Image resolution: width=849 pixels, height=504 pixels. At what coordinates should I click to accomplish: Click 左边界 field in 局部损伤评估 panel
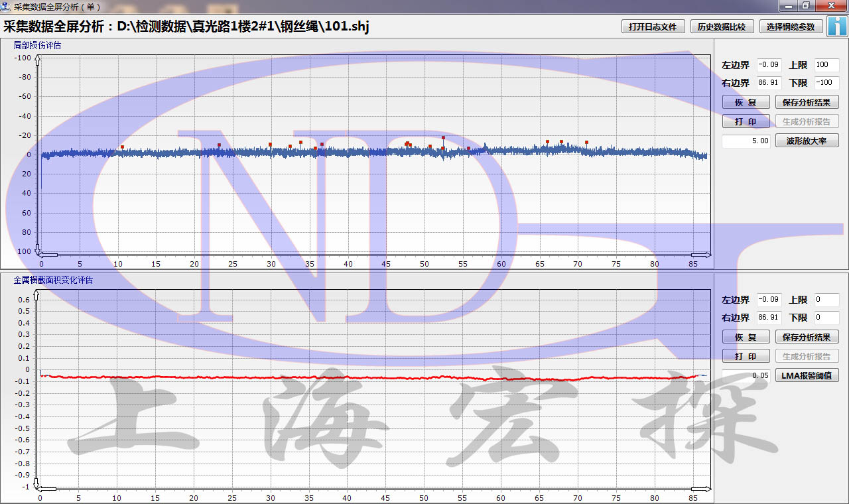coord(769,65)
